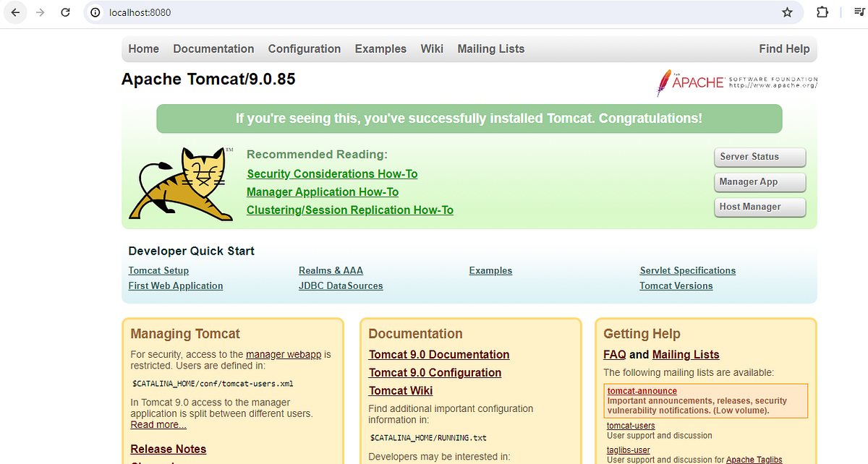Screen dimensions: 868x464
Task: Click the browser back arrow
Action: pos(15,12)
